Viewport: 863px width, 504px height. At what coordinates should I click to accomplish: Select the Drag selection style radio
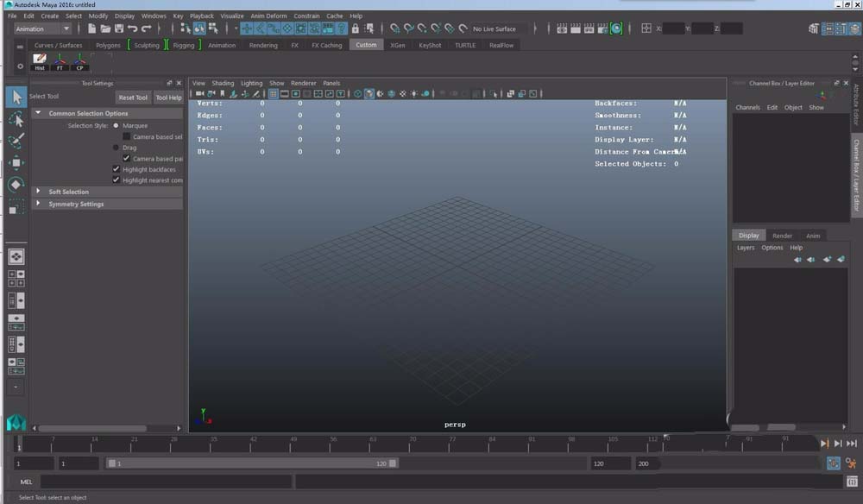(117, 148)
